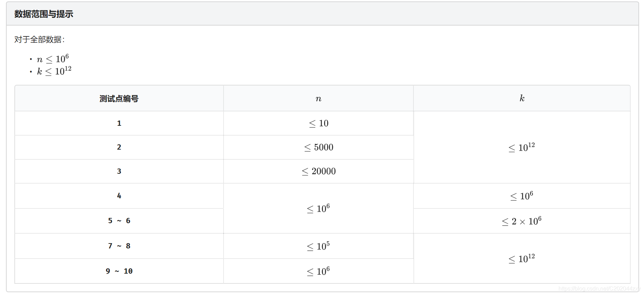The width and height of the screenshot is (644, 295).
Task: Click the ≤ 20000 value cell
Action: (x=318, y=171)
